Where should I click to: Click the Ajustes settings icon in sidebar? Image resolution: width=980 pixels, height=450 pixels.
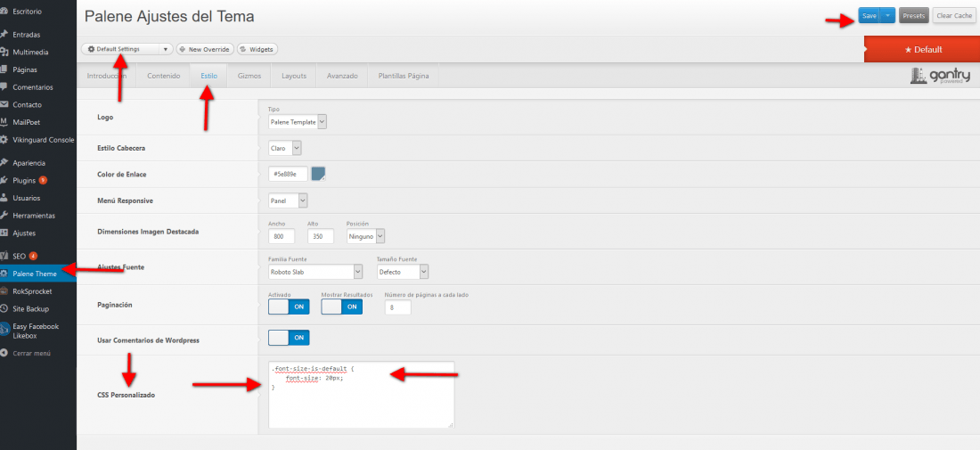click(4, 233)
